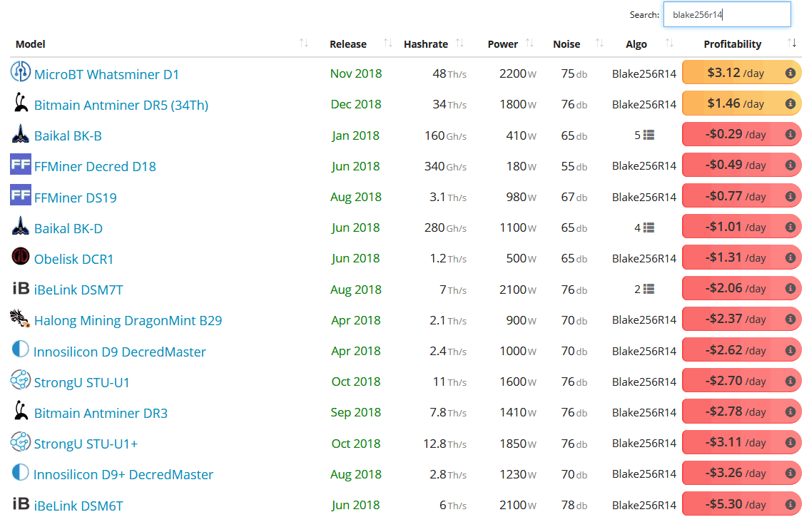Click the StrongU STU-U1 gear logo

pyautogui.click(x=20, y=381)
